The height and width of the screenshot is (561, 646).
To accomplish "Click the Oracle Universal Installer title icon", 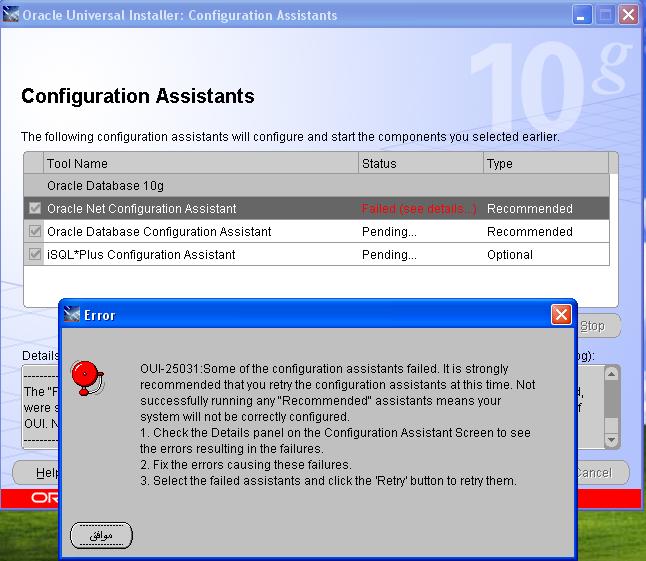I will (12, 15).
